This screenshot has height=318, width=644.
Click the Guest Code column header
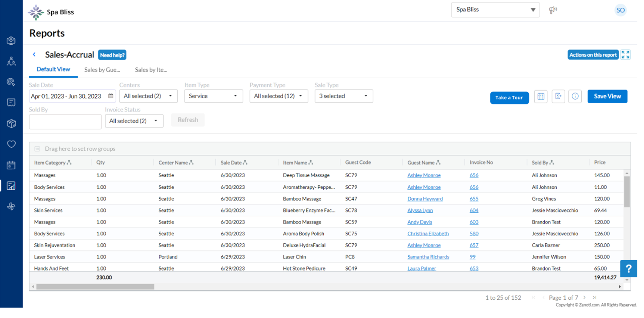click(x=358, y=163)
